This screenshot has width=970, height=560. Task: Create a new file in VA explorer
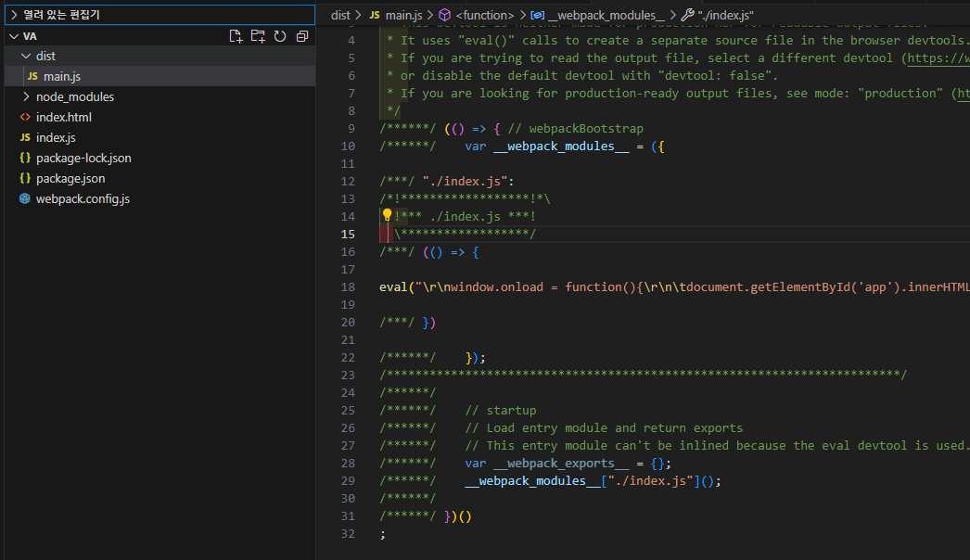point(236,36)
